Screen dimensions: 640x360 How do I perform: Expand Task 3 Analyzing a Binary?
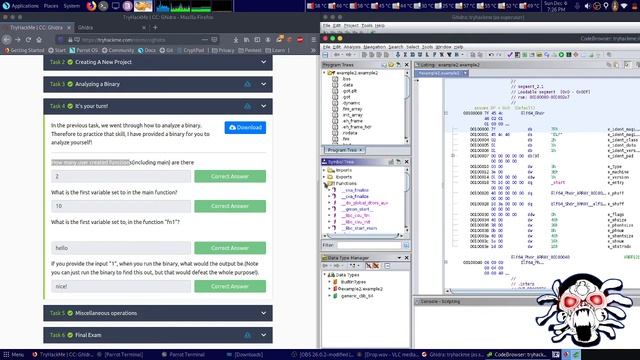click(x=158, y=84)
